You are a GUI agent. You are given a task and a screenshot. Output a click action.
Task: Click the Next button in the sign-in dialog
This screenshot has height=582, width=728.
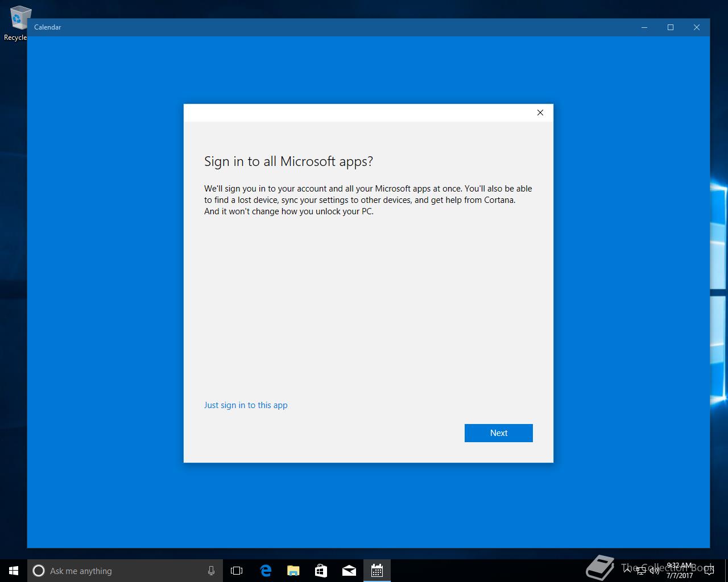coord(498,433)
